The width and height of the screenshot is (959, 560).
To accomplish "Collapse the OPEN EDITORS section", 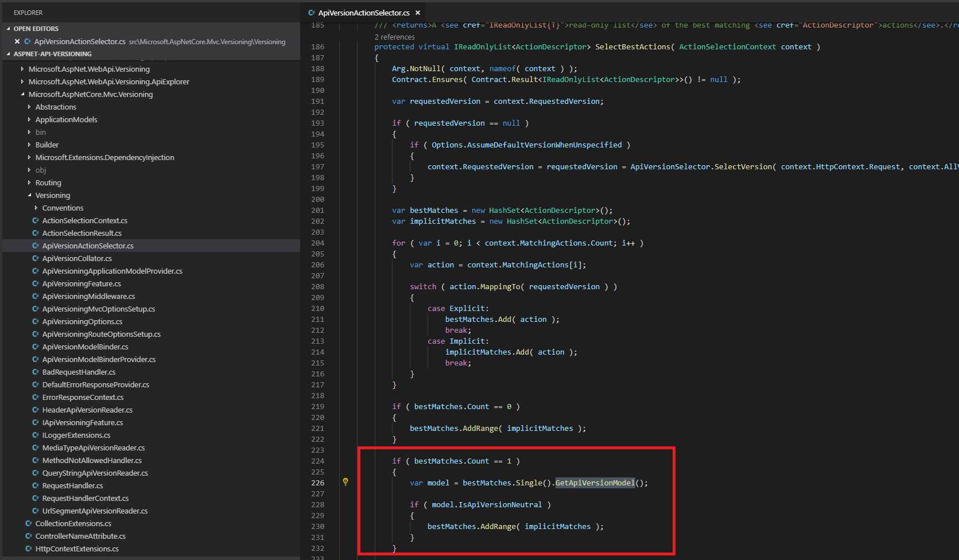I will click(x=8, y=29).
